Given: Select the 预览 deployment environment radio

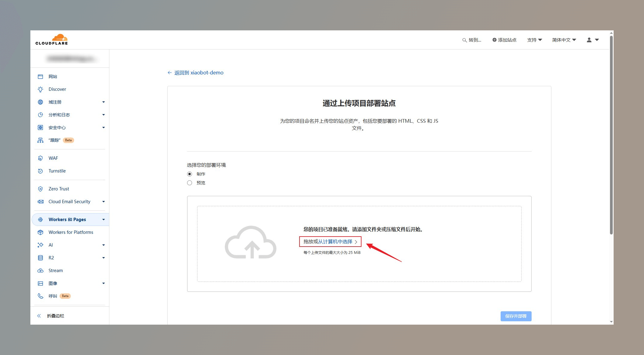Looking at the screenshot, I should [190, 183].
